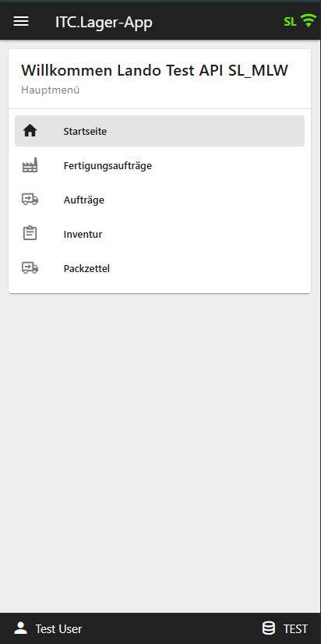The image size is (321, 644).
Task: Click the factory icon beside Fertigungsaufträge
Action: click(30, 165)
